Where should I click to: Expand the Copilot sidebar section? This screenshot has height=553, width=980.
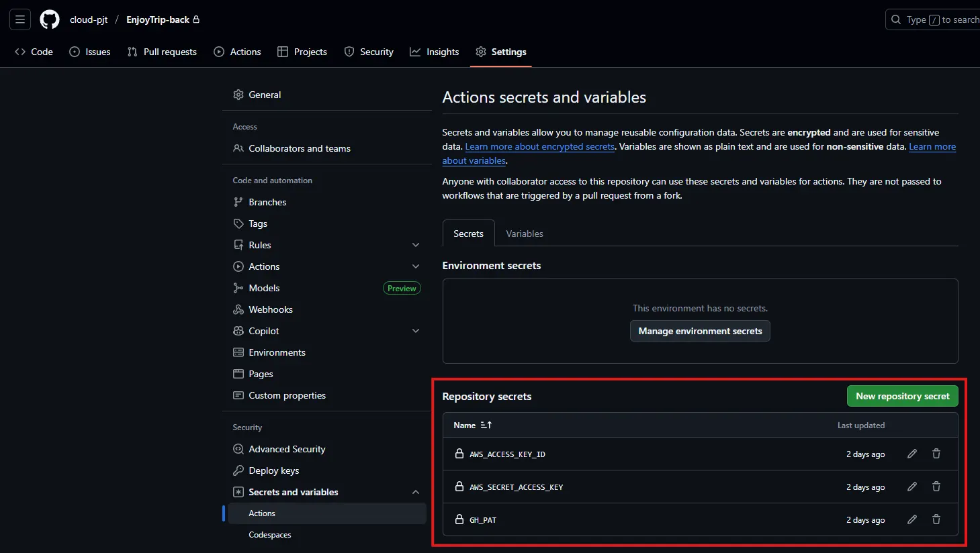click(416, 331)
